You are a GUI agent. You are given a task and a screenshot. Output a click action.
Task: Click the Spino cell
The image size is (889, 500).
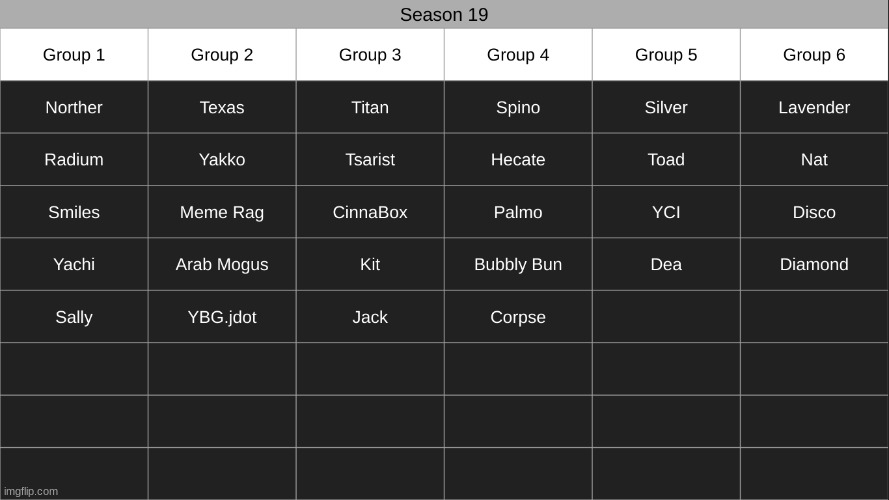click(518, 108)
